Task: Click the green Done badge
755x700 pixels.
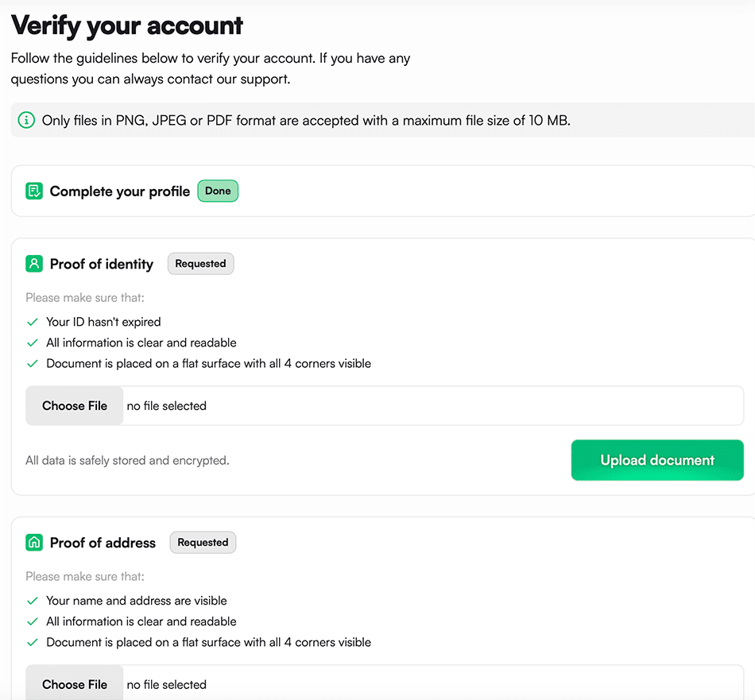Action: pyautogui.click(x=218, y=191)
